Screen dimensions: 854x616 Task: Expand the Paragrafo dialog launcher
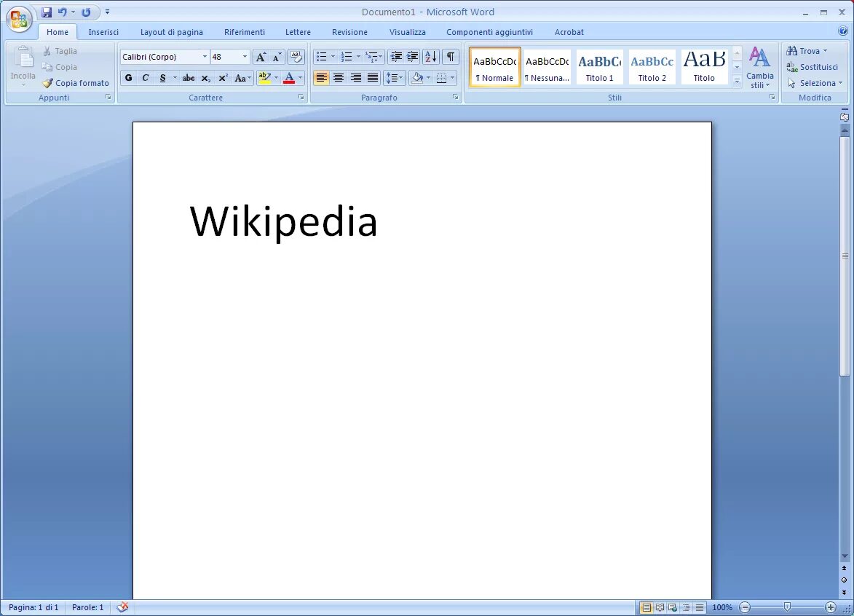455,97
